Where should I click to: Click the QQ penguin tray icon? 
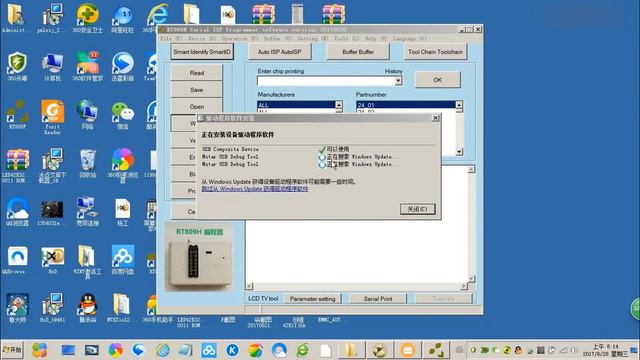coord(518,350)
